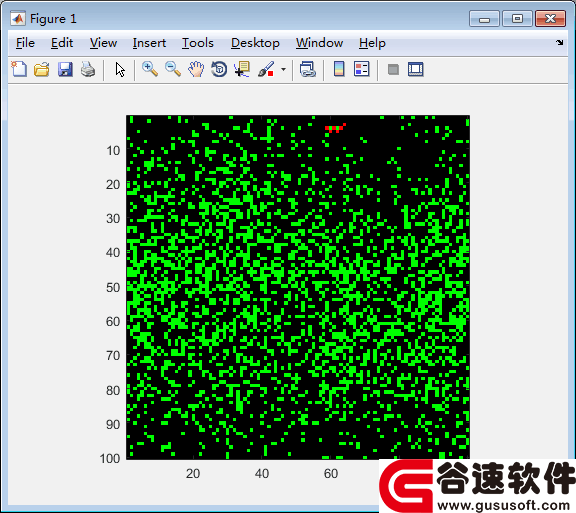The height and width of the screenshot is (513, 576).
Task: Select the Edit Plot arrow tool
Action: click(x=120, y=69)
